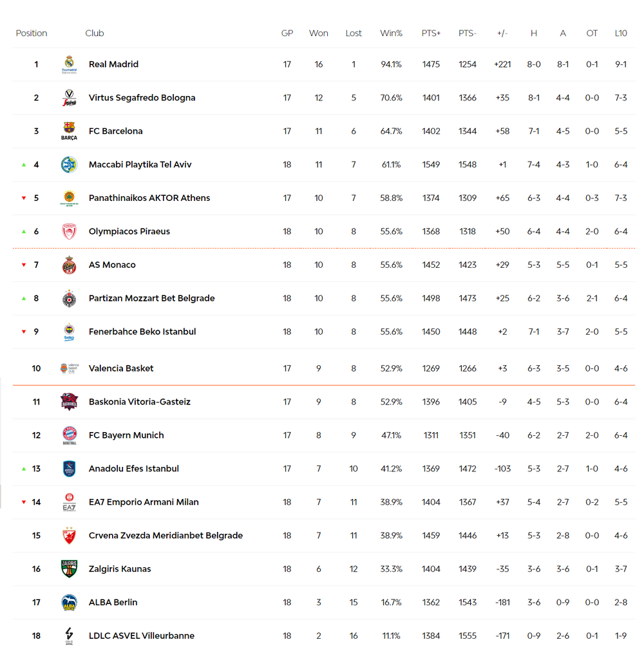The width and height of the screenshot is (644, 660).
Task: Click the AS Monaco club logo
Action: click(69, 265)
